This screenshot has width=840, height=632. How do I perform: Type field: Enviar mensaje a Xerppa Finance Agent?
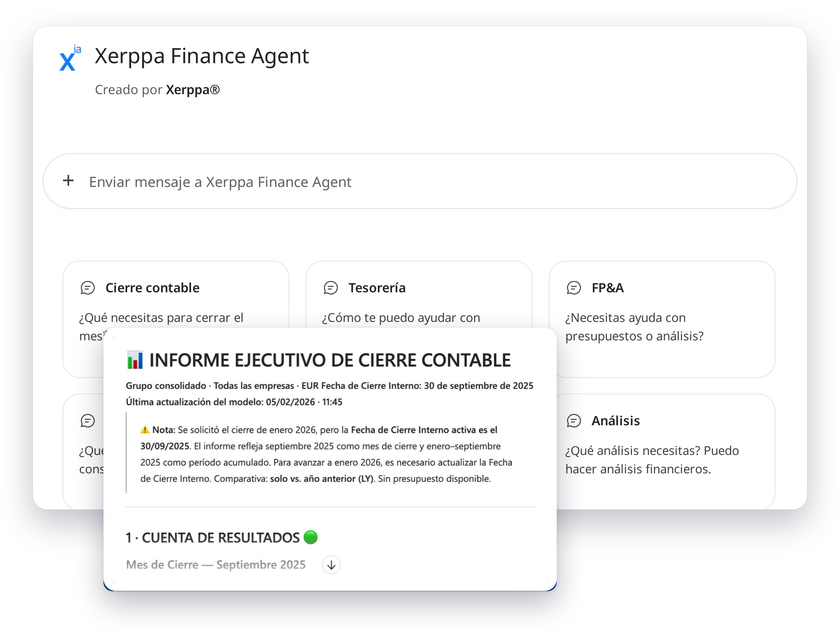[420, 181]
